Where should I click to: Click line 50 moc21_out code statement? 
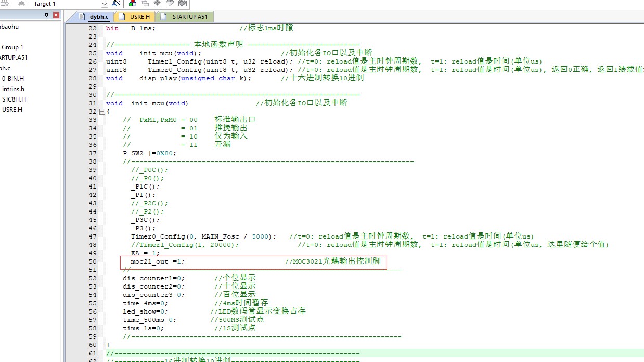(157, 261)
